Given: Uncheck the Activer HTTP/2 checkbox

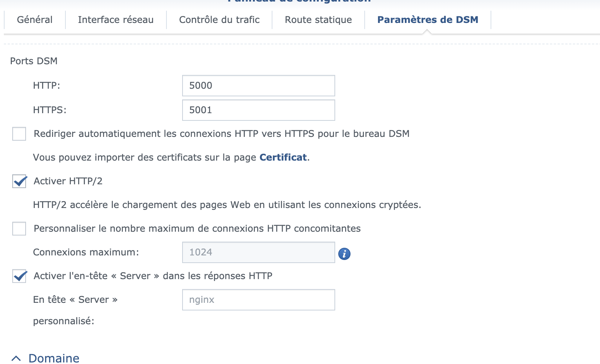Looking at the screenshot, I should (x=19, y=181).
